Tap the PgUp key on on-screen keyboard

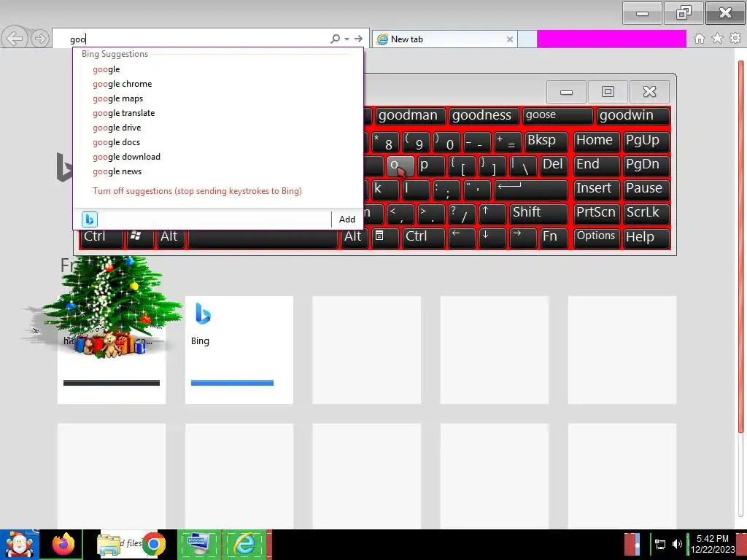[646, 141]
